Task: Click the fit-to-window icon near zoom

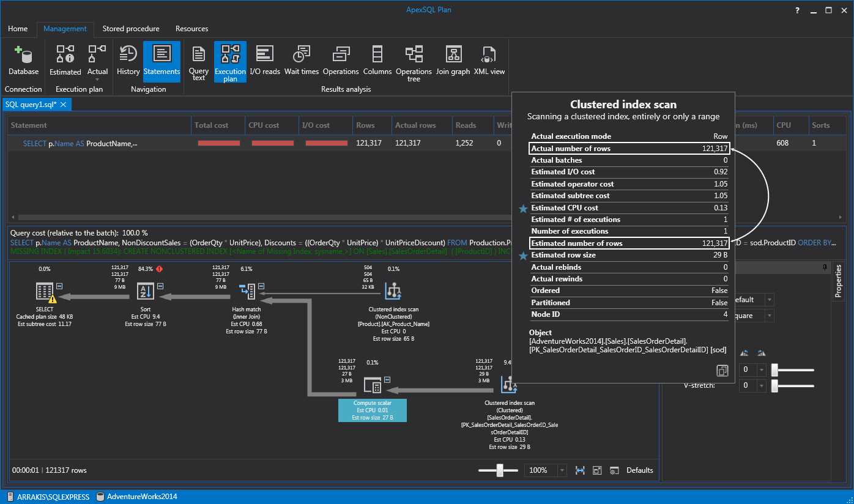Action: pos(597,470)
